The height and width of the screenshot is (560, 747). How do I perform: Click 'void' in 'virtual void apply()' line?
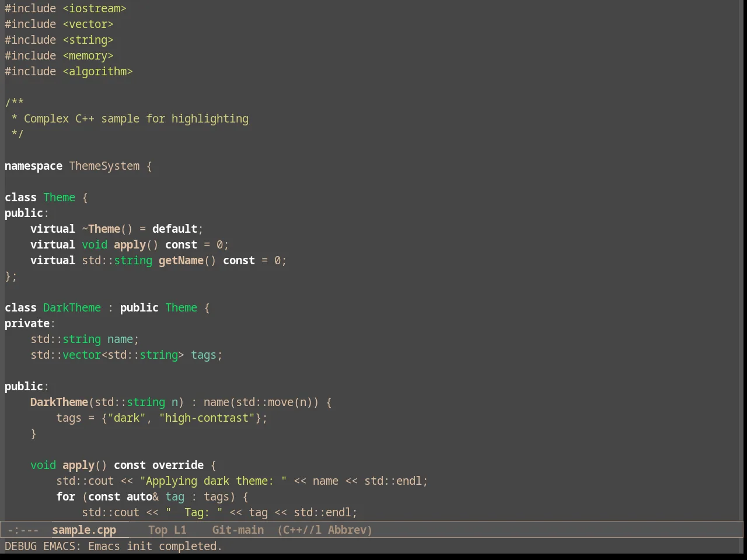click(95, 244)
